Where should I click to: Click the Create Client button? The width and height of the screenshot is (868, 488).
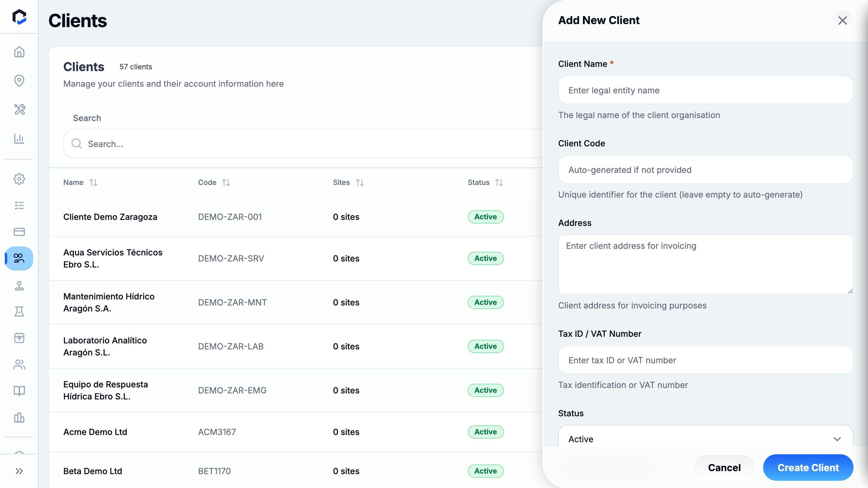click(x=808, y=468)
